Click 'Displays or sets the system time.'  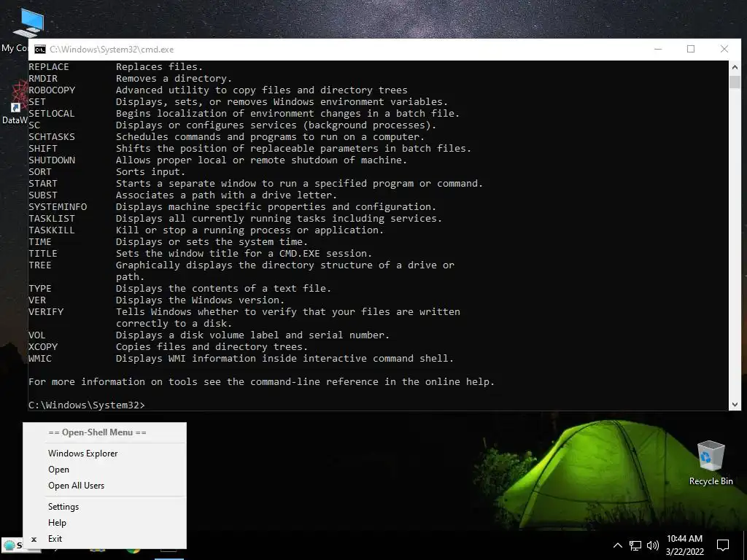coord(212,242)
